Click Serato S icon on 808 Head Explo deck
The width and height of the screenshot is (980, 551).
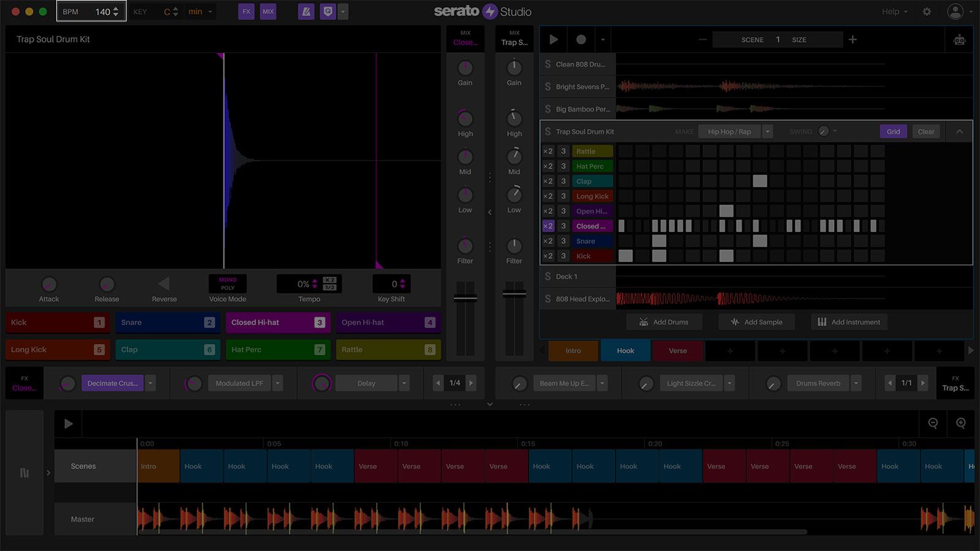tap(548, 299)
